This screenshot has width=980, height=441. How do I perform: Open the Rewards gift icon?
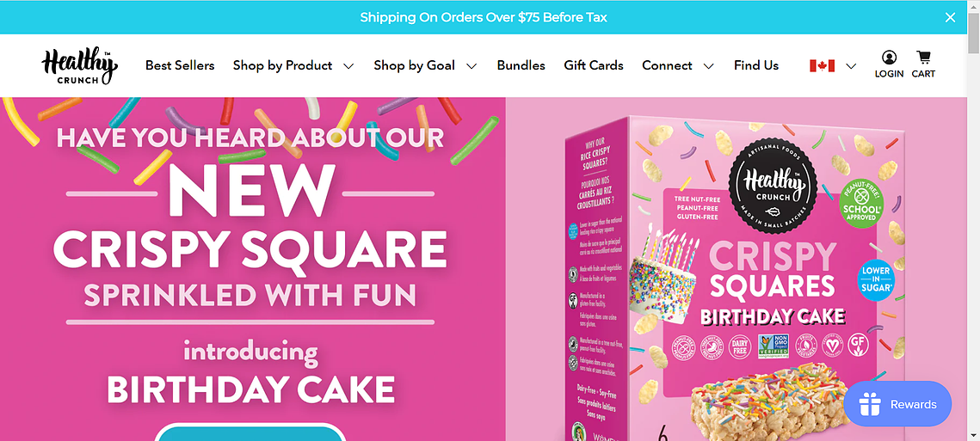(869, 404)
